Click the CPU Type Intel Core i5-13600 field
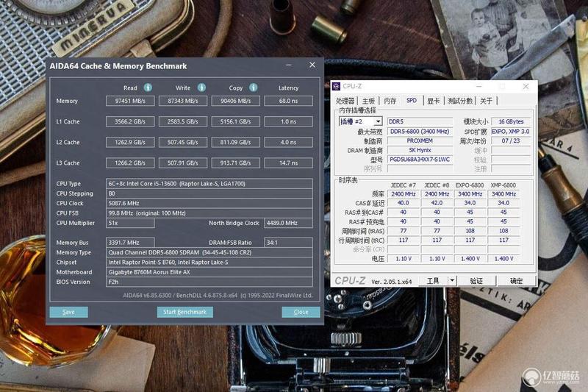588x392 pixels. click(209, 184)
